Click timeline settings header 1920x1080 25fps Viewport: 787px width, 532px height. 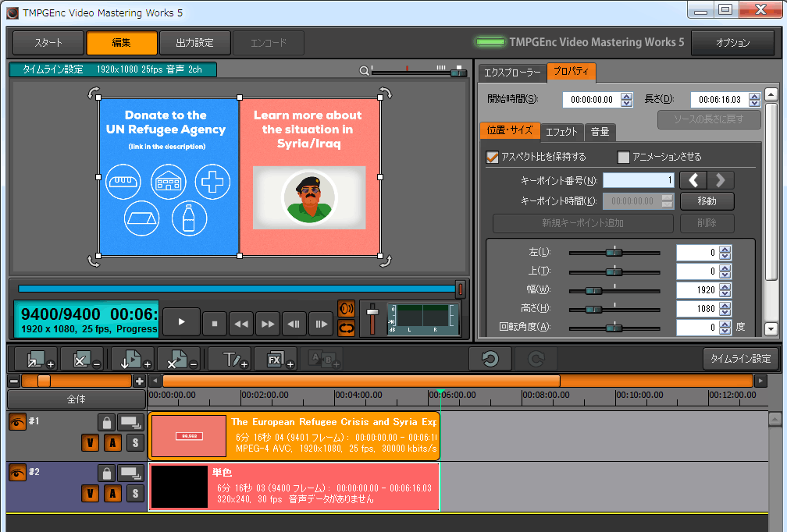(x=113, y=69)
